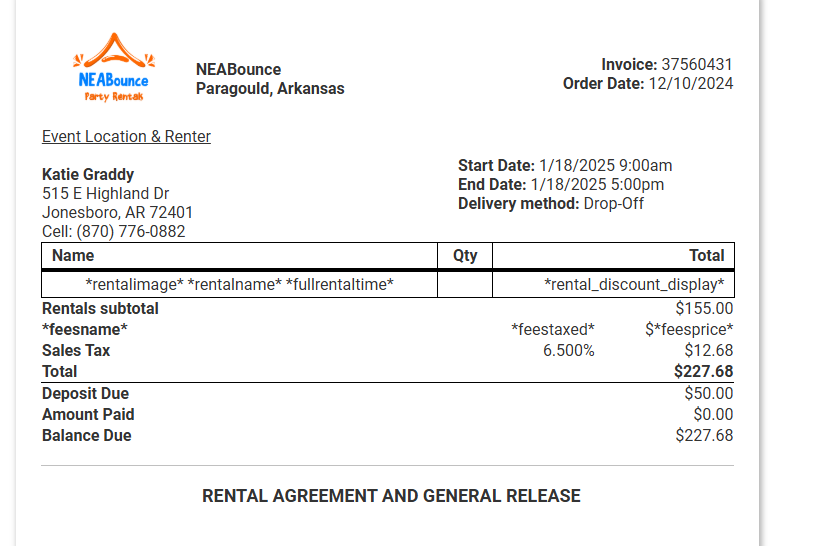This screenshot has height=546, width=819.
Task: Select the Balance Due label
Action: click(87, 436)
